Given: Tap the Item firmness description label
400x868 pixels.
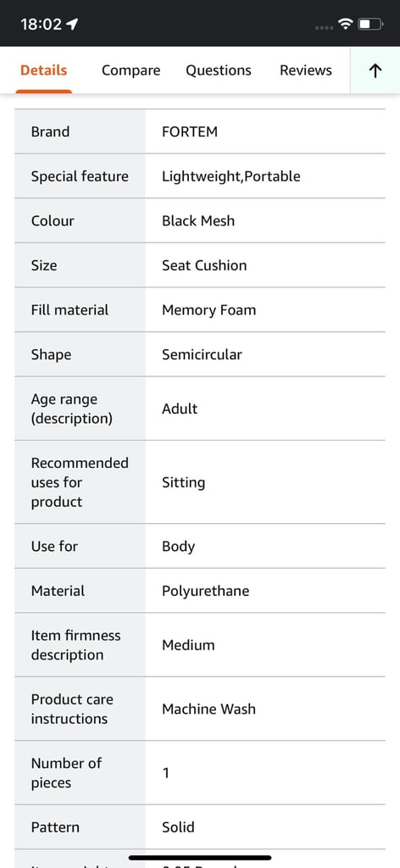Looking at the screenshot, I should (75, 645).
